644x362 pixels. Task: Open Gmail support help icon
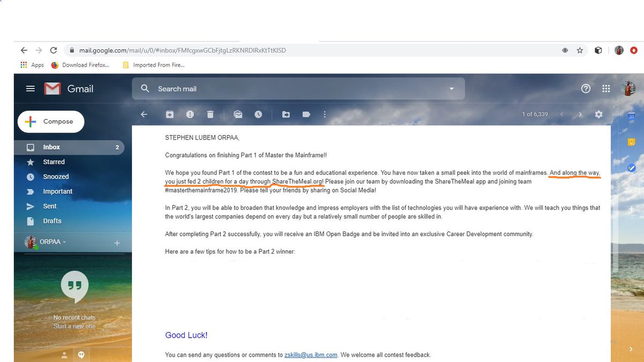(x=586, y=88)
